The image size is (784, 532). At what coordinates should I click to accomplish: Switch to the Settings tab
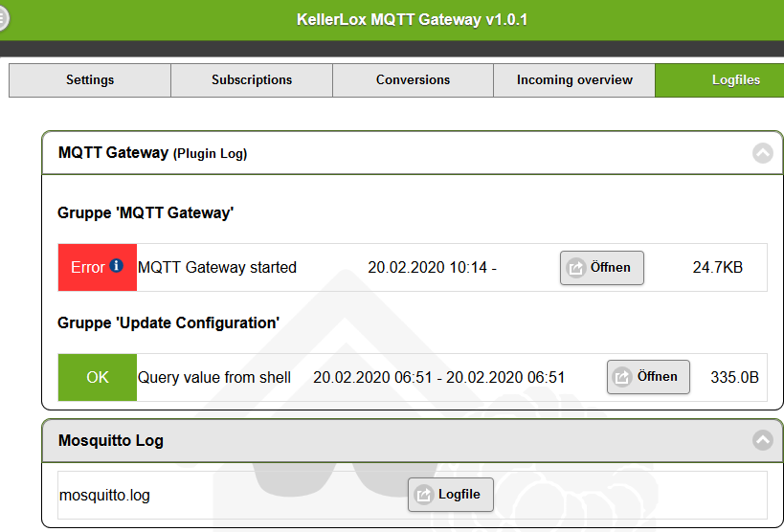(x=90, y=80)
